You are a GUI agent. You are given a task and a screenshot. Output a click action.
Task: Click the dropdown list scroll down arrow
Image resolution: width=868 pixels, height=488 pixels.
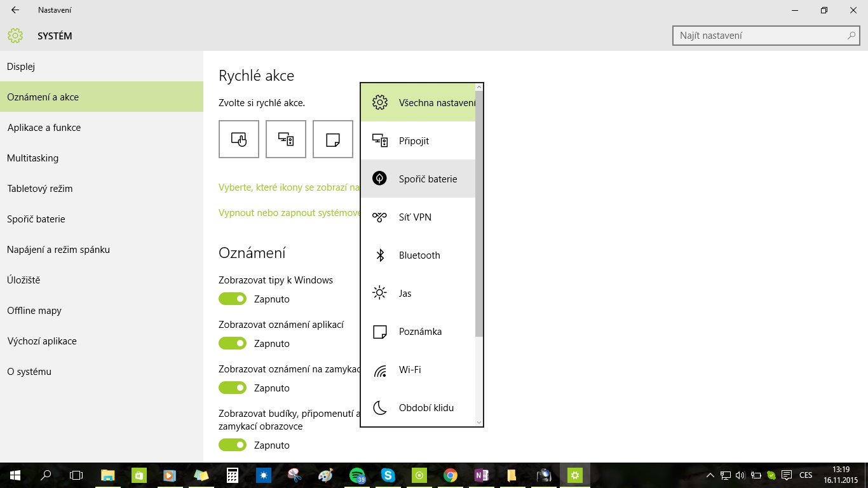coord(479,422)
